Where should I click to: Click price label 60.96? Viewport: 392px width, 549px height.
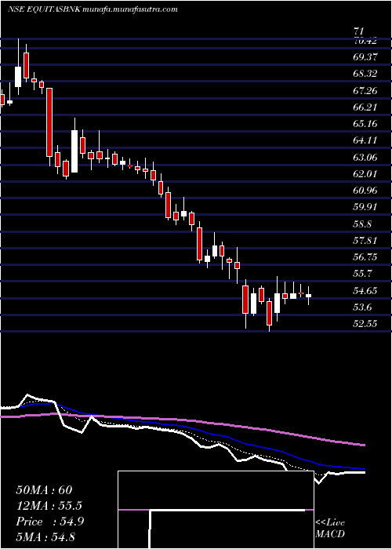pyautogui.click(x=365, y=191)
